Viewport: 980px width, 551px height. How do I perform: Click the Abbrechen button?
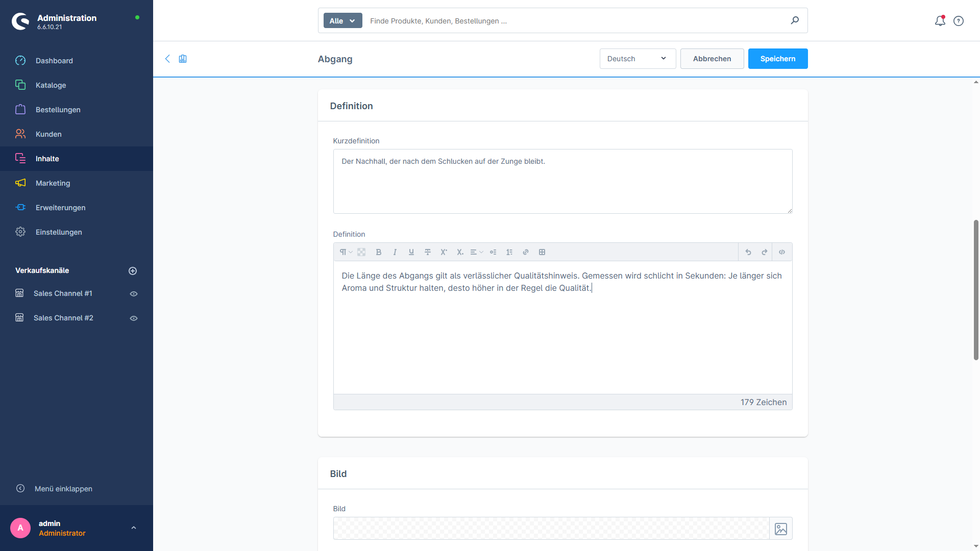coord(712,59)
